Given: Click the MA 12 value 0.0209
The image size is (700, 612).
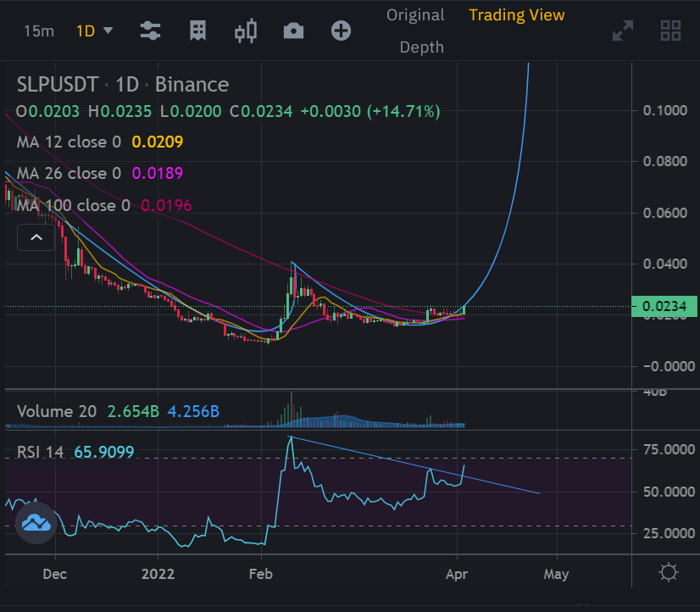Looking at the screenshot, I should [x=158, y=142].
